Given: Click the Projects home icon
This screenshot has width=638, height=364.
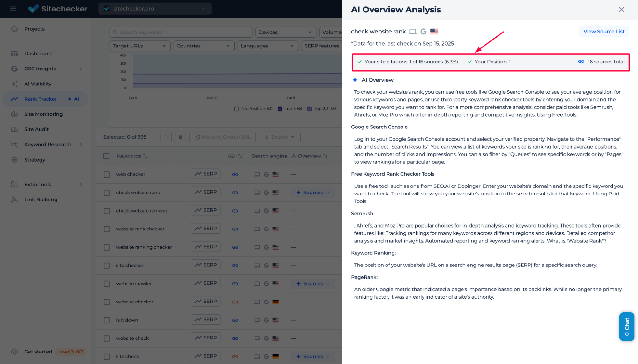Looking at the screenshot, I should coord(14,29).
